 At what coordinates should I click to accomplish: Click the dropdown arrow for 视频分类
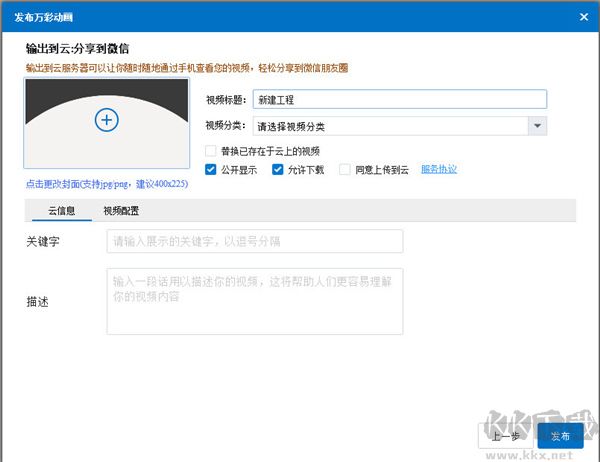pyautogui.click(x=537, y=126)
